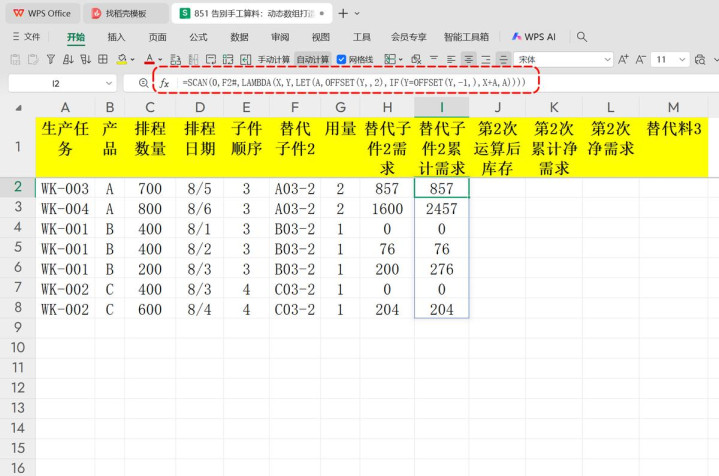Click the increase font size icon
Viewport: 719px width, 476px height.
pos(623,60)
